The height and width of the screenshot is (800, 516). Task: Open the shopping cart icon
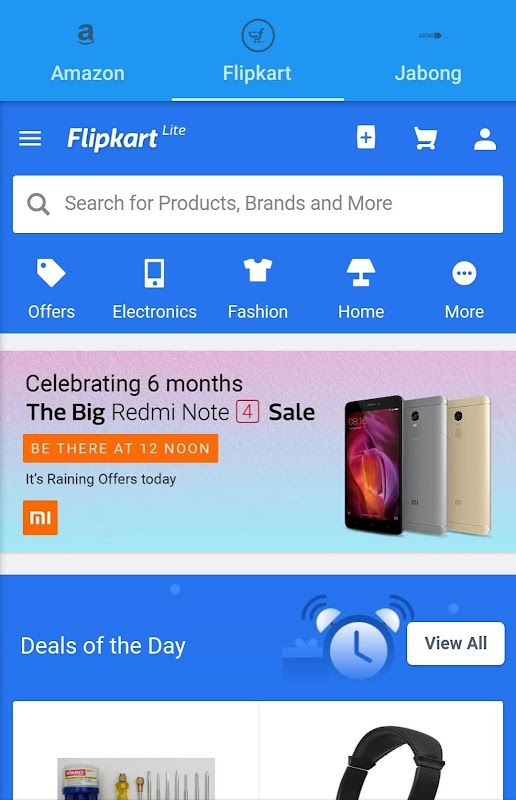click(425, 138)
